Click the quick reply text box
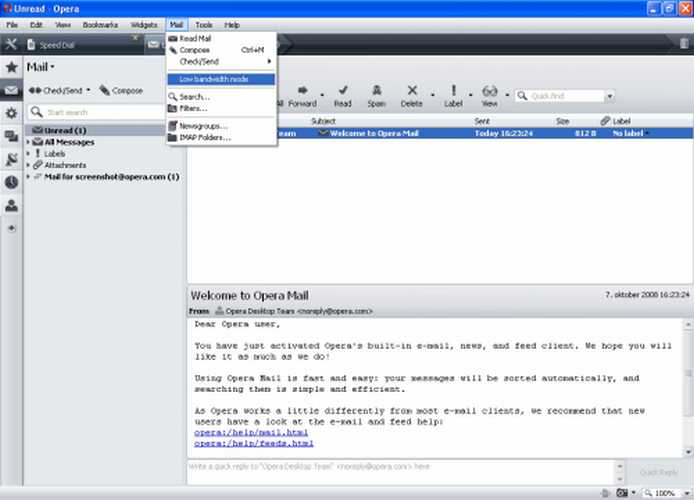 click(401, 472)
